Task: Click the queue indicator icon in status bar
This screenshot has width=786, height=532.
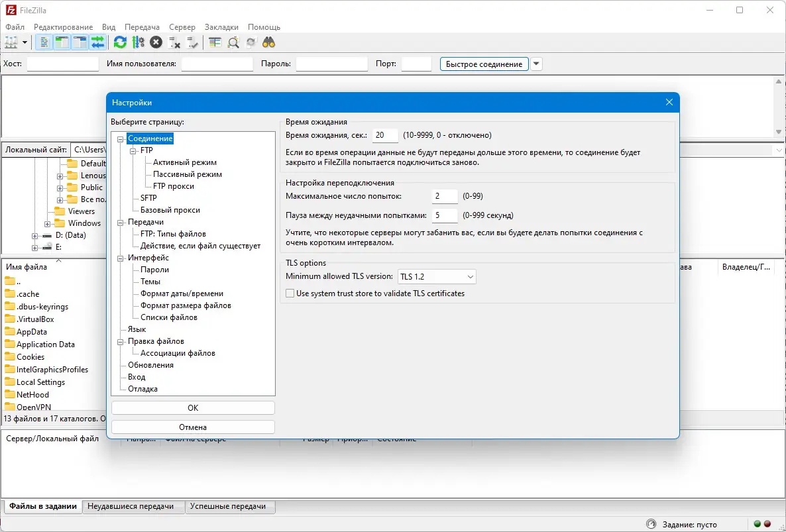Action: pyautogui.click(x=651, y=524)
